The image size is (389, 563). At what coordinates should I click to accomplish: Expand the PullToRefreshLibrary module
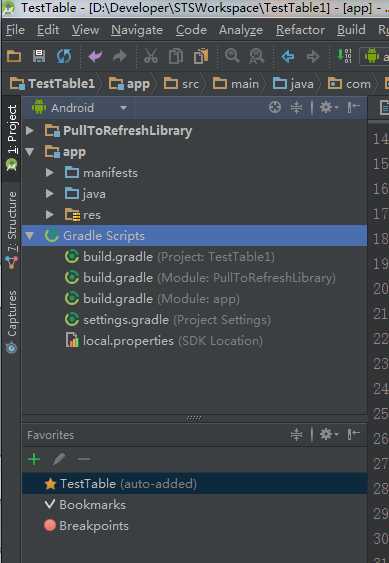(x=30, y=130)
